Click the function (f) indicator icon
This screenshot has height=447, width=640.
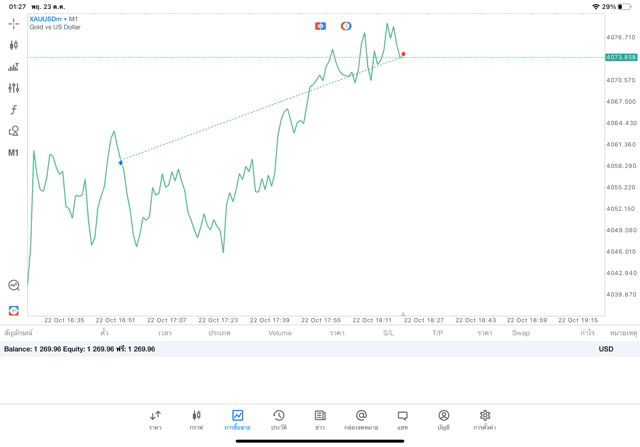(x=14, y=110)
